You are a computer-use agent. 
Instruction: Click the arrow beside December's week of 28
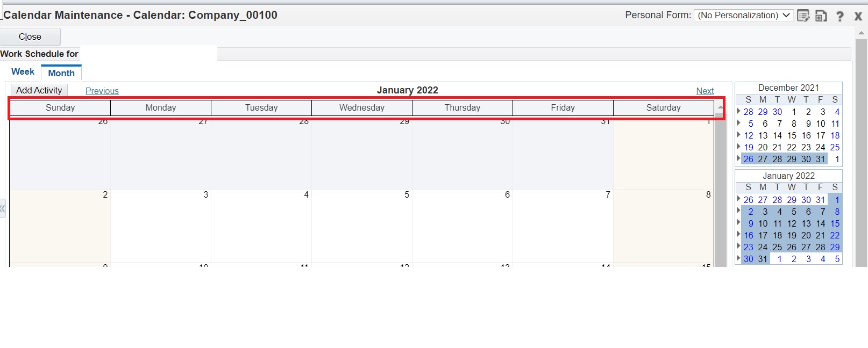coord(739,112)
